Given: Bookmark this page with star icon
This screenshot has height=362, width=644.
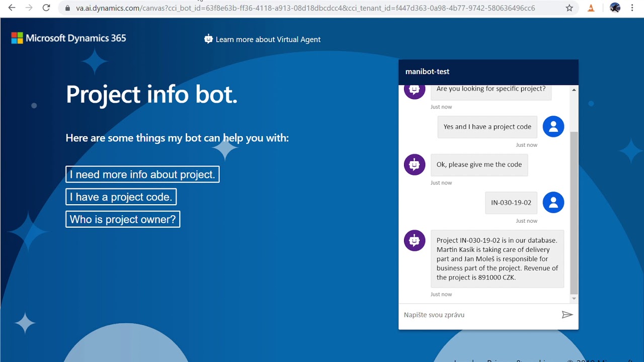Looking at the screenshot, I should [570, 8].
